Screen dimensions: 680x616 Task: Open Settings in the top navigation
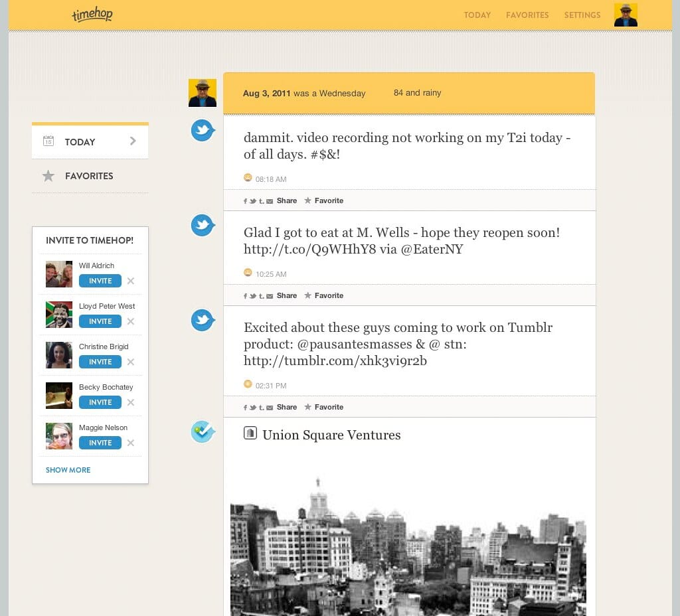(x=582, y=15)
